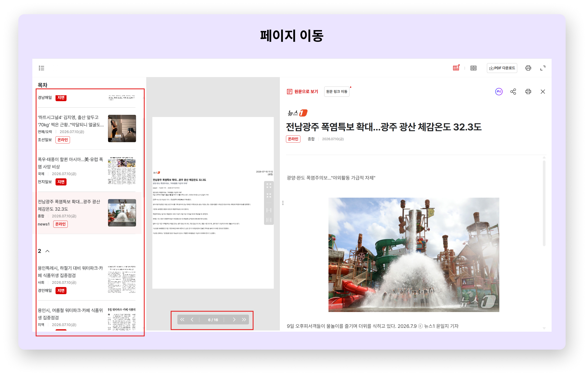The width and height of the screenshot is (588, 376).
Task: Go to the previous page
Action: pos(192,320)
